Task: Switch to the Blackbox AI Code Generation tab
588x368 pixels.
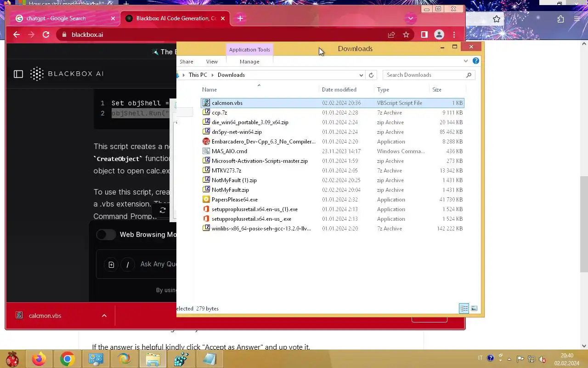Action: (x=176, y=18)
